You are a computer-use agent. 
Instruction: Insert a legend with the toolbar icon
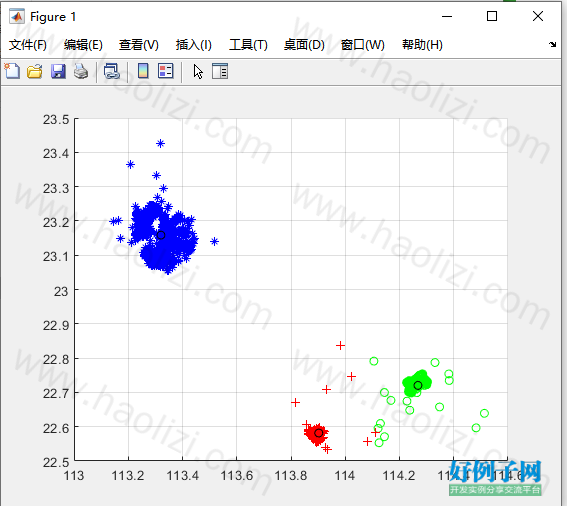click(166, 71)
